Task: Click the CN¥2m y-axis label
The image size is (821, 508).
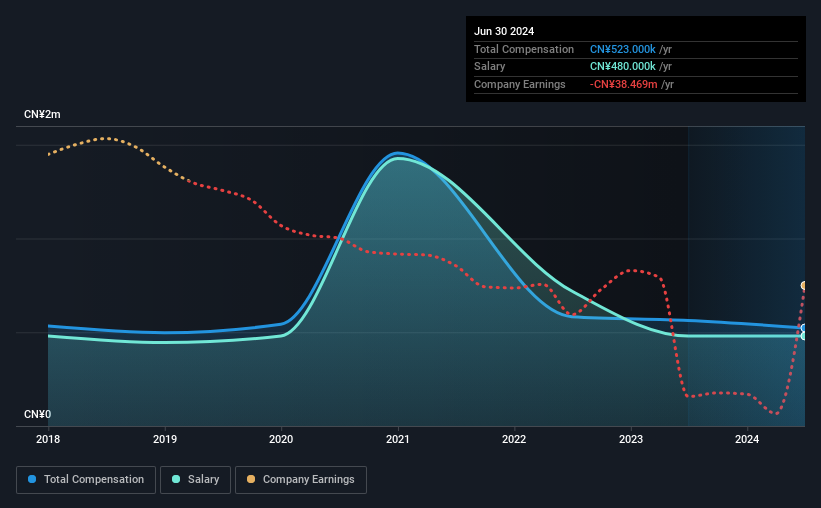Action: (x=42, y=114)
